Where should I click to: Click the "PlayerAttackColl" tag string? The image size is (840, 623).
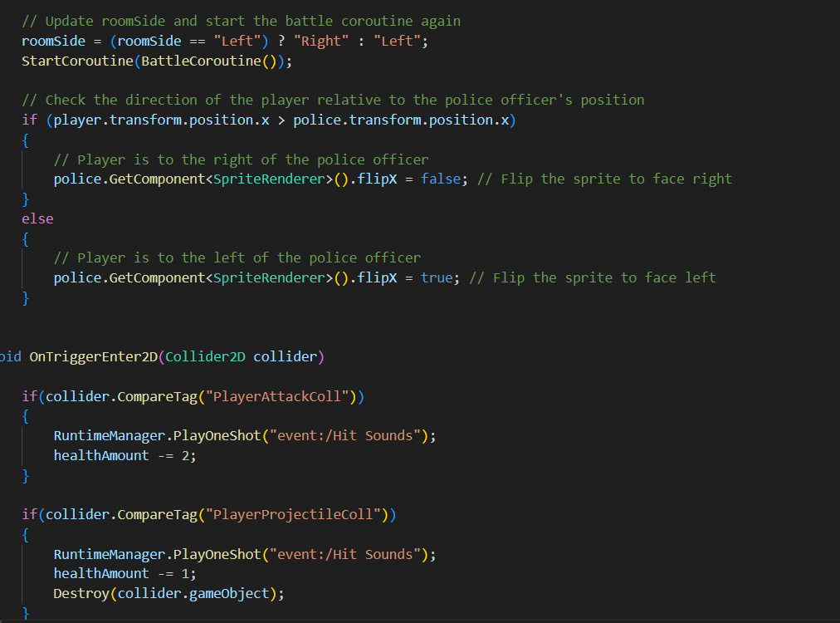(277, 396)
